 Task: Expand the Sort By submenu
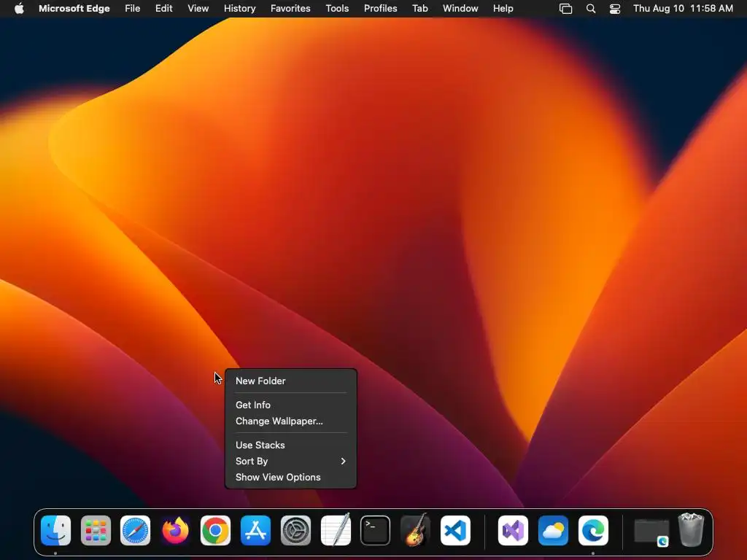click(x=290, y=461)
